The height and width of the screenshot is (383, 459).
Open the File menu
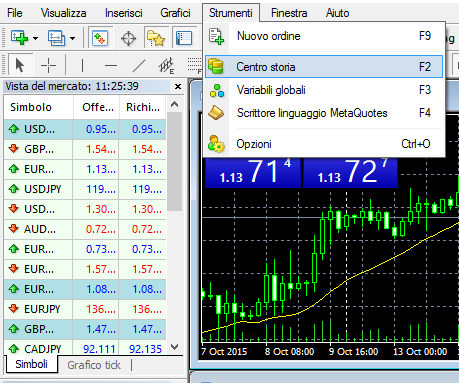click(15, 13)
